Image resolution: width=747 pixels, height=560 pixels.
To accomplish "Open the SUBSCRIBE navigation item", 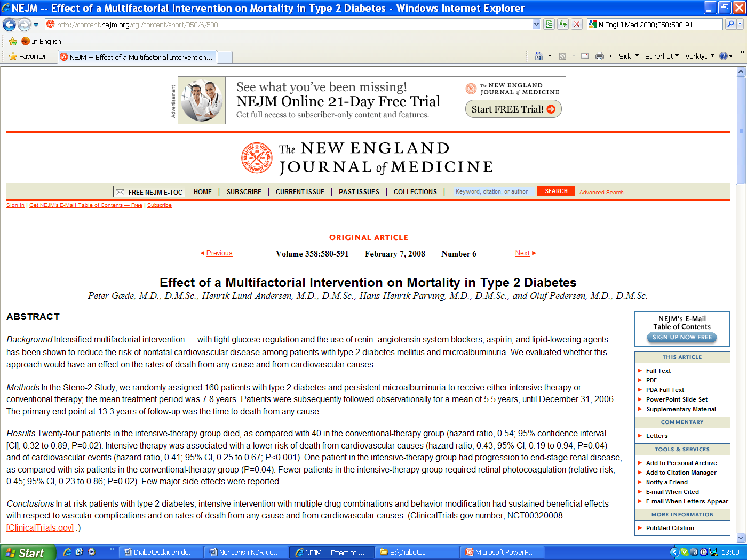I will point(244,192).
